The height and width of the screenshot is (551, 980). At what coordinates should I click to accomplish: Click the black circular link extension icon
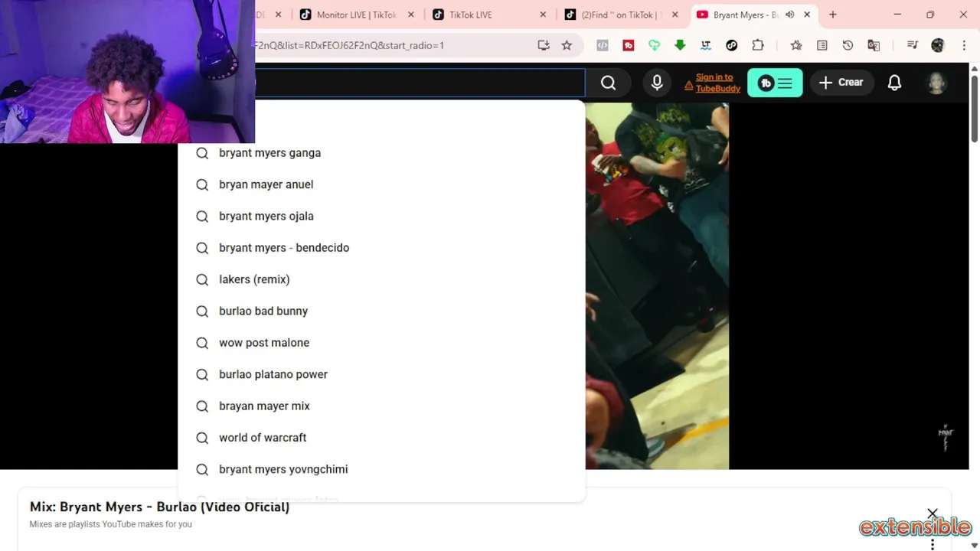pos(731,45)
